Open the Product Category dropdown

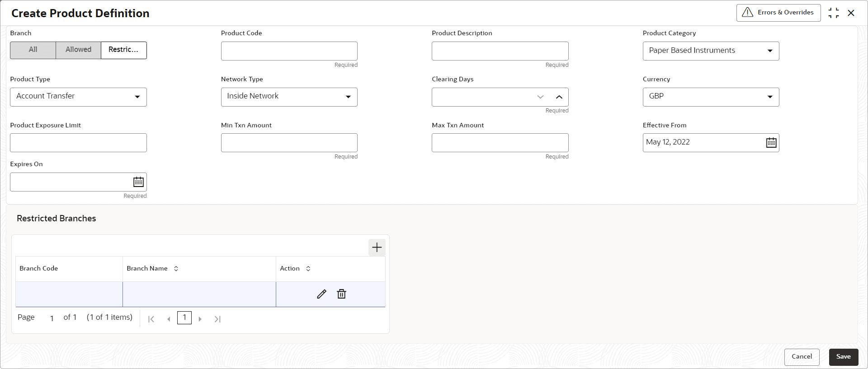point(711,51)
